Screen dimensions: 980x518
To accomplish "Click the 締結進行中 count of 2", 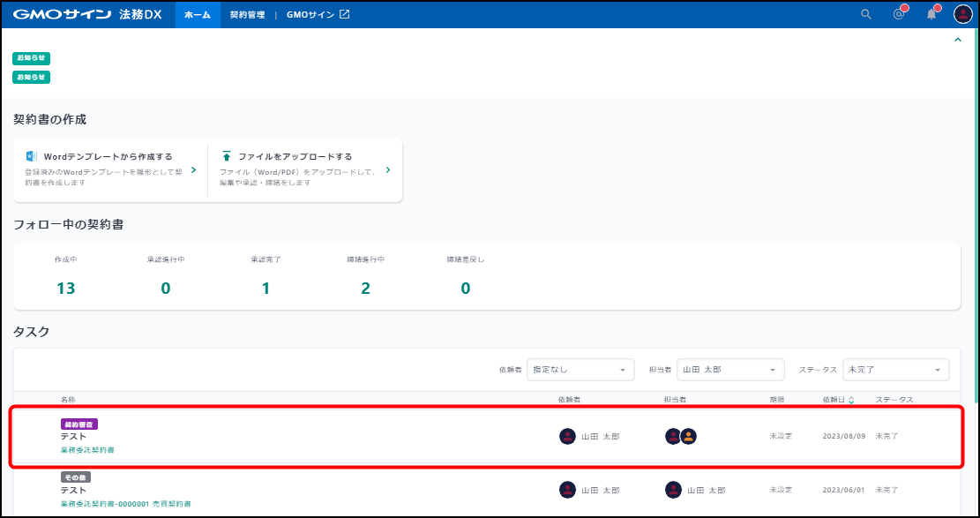I will (x=365, y=288).
